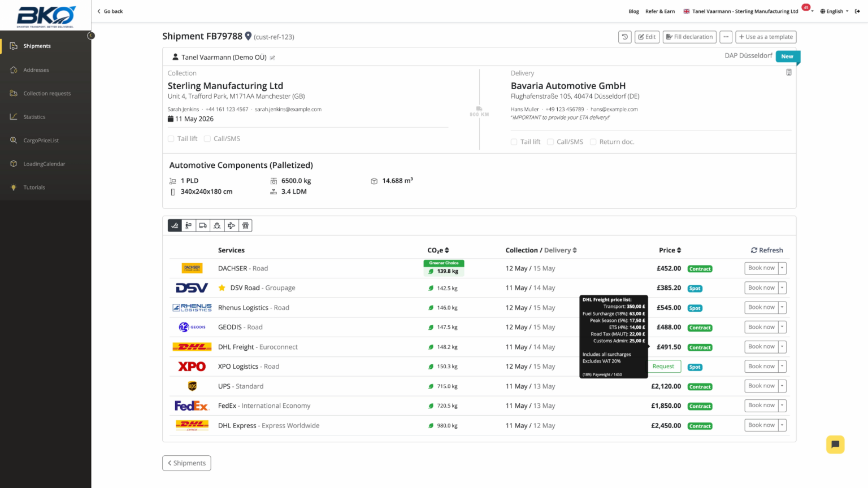Check the Return doc. option
This screenshot has height=488, width=868.
coord(593,142)
